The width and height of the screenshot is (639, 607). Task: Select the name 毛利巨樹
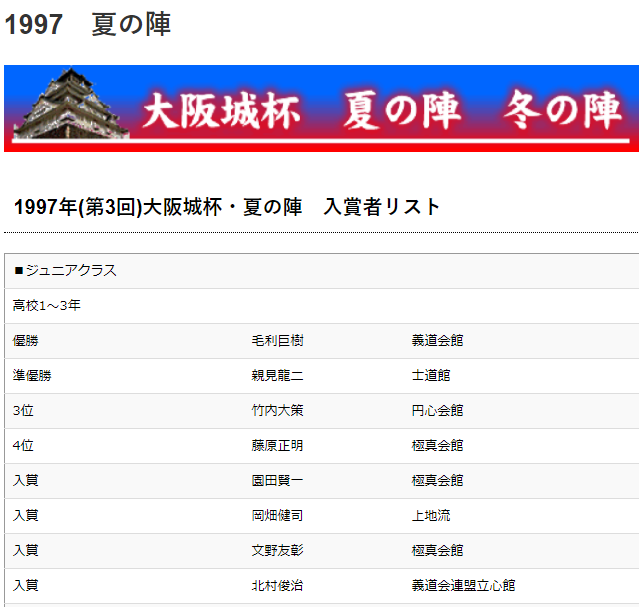(x=277, y=340)
